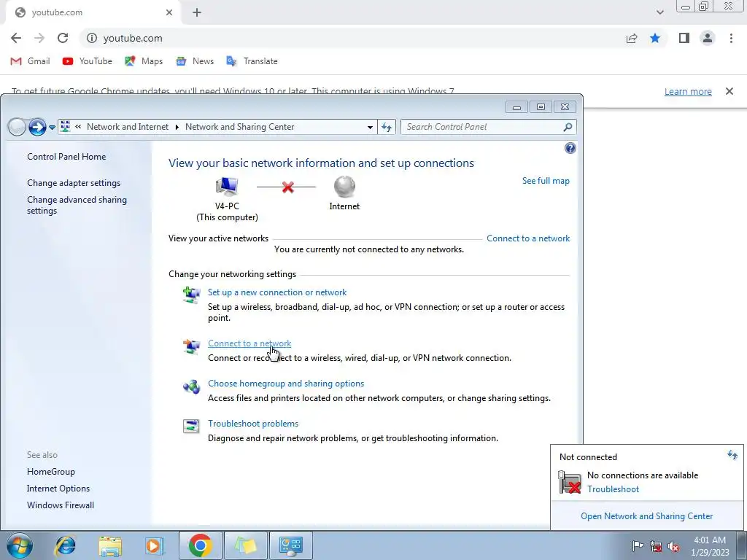Refresh the Control Panel view
This screenshot has width=747, height=560.
pos(387,127)
